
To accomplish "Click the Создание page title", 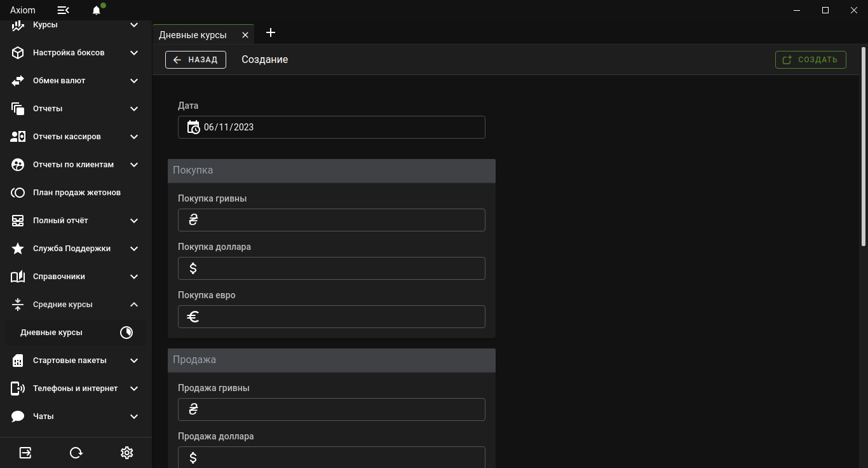I will coord(265,60).
